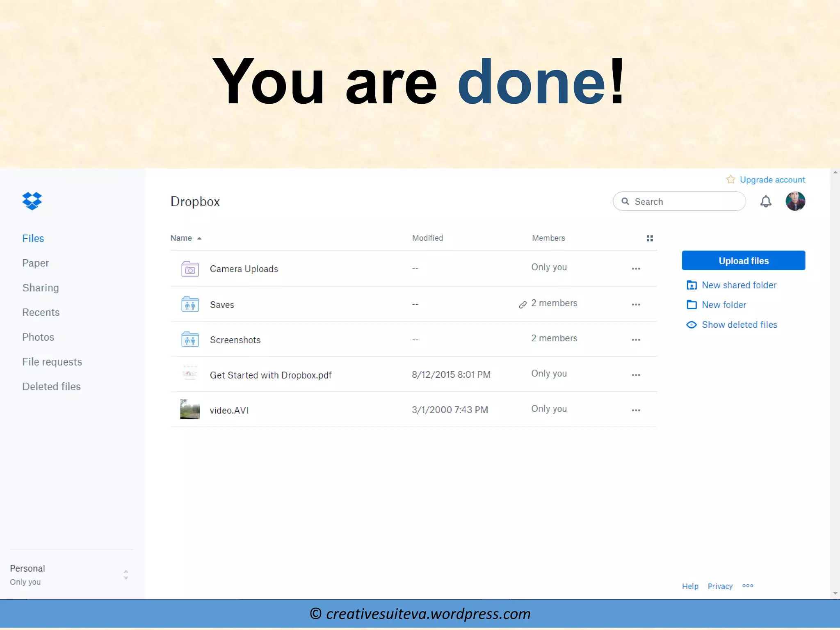Go to Sharing in sidebar
Screen dimensions: 840x630
pos(41,288)
